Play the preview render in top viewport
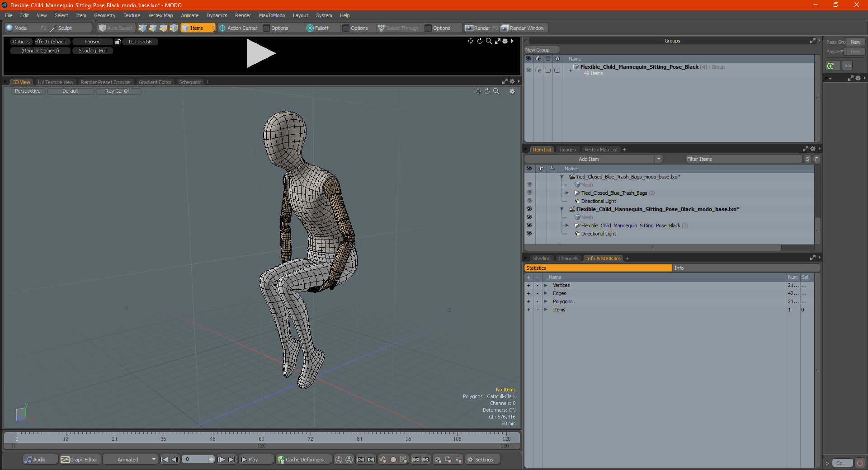868x470 pixels. pyautogui.click(x=261, y=53)
